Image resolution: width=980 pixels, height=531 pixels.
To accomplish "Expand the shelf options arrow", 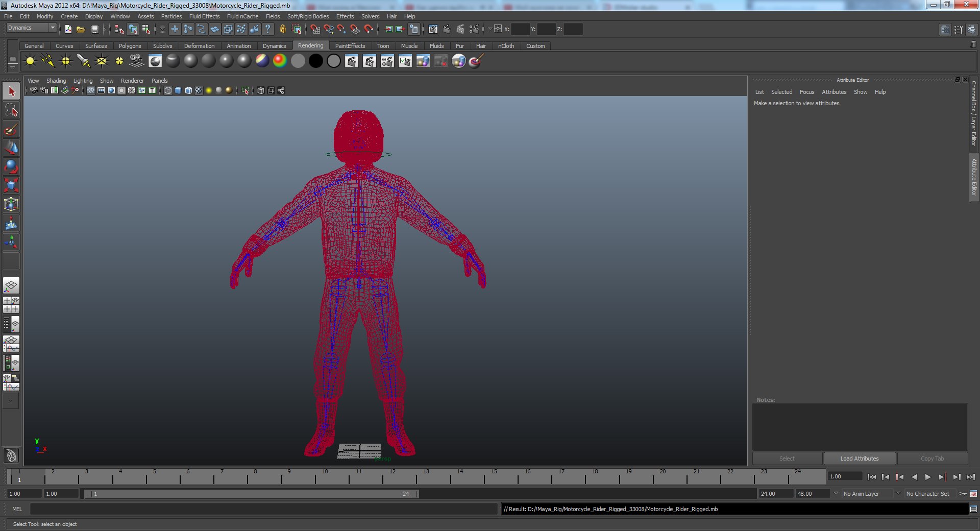I will pyautogui.click(x=12, y=67).
